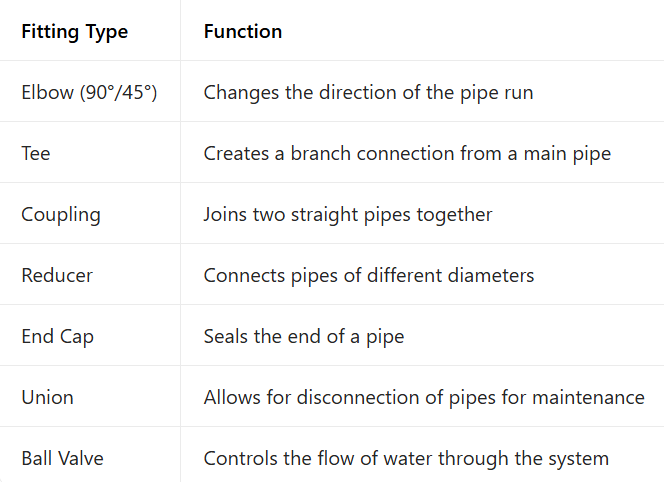664x482 pixels.
Task: Select 'Controls the flow of water' cell
Action: pyautogui.click(x=406, y=459)
